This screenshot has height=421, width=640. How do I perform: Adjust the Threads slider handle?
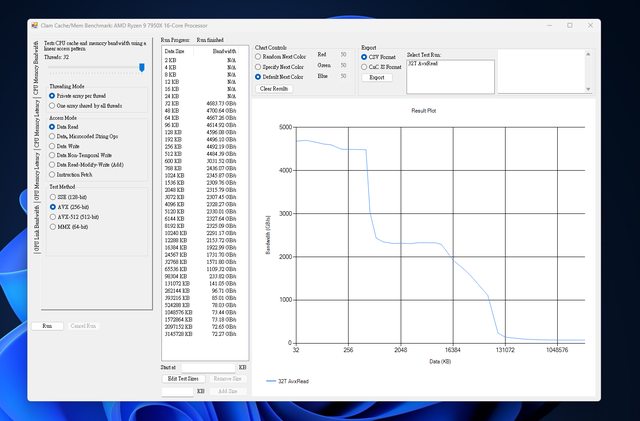click(x=142, y=67)
